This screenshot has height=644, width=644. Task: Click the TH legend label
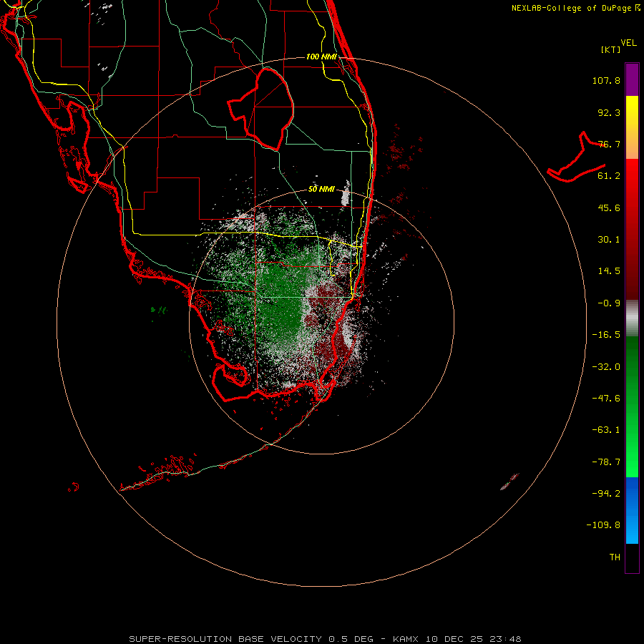[615, 557]
